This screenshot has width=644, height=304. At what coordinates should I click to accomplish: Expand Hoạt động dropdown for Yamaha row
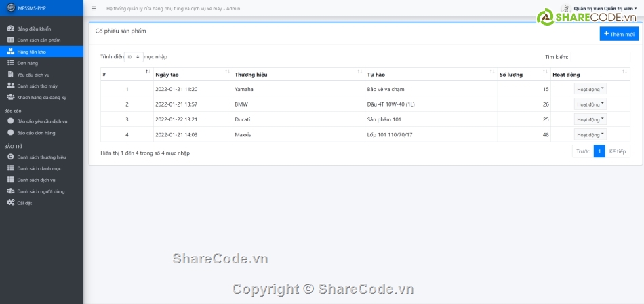(590, 89)
